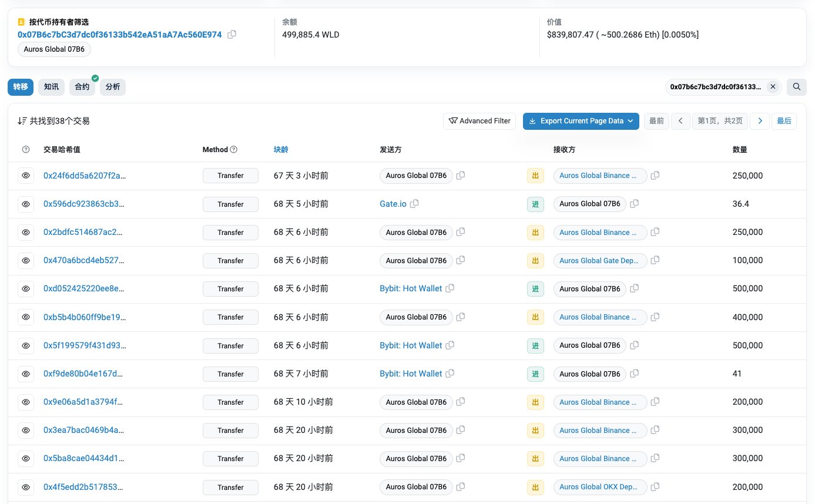Copy receiver address in 0xd052425220ee8e row

click(x=635, y=288)
